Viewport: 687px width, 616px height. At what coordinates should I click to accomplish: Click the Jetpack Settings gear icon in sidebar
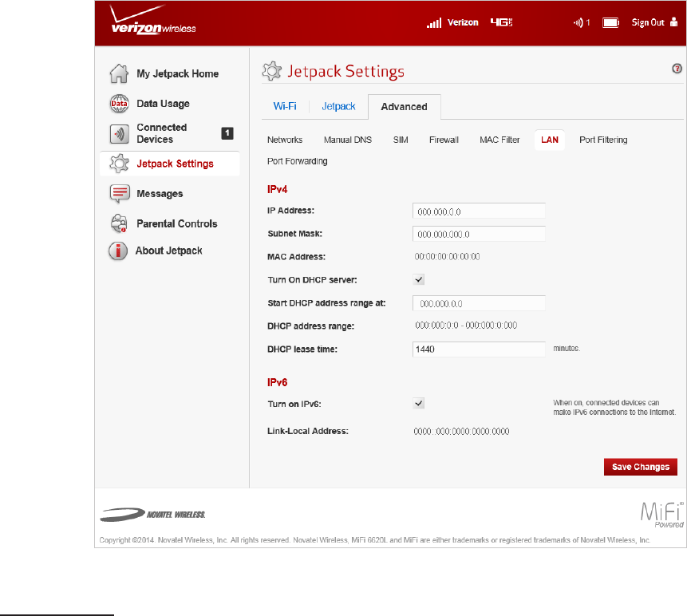click(118, 164)
